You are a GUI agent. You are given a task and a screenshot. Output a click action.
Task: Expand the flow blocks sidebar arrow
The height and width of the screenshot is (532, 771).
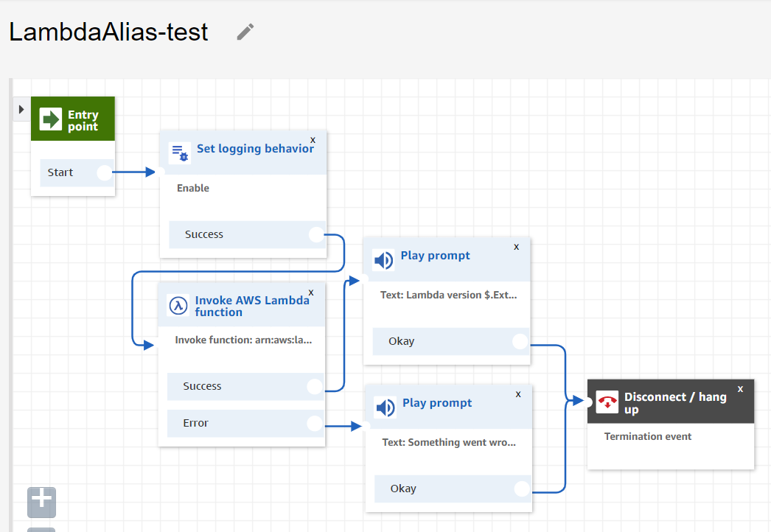(21, 108)
